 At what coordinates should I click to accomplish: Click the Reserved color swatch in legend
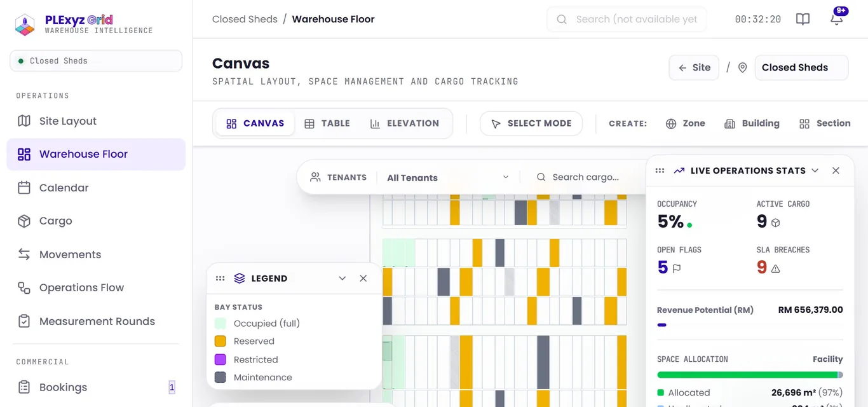[220, 341]
